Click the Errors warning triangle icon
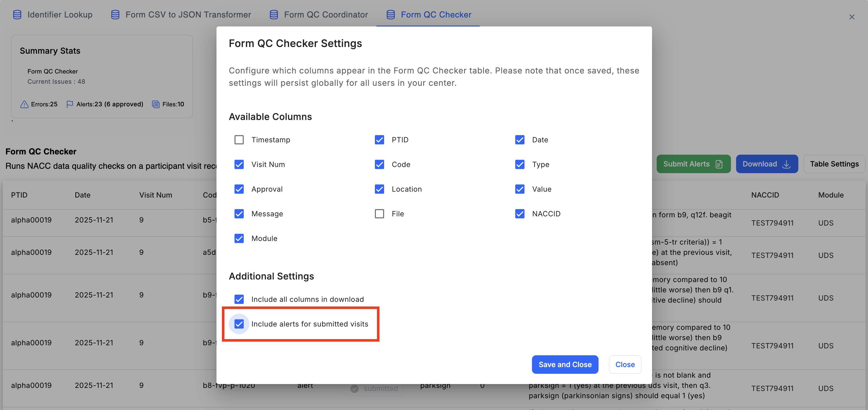Image resolution: width=868 pixels, height=410 pixels. click(24, 104)
